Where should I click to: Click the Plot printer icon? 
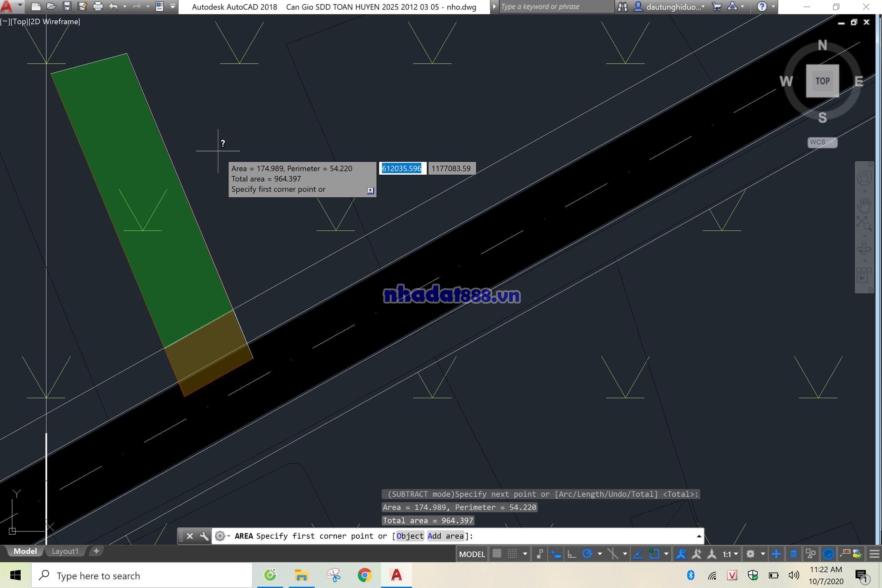[98, 7]
